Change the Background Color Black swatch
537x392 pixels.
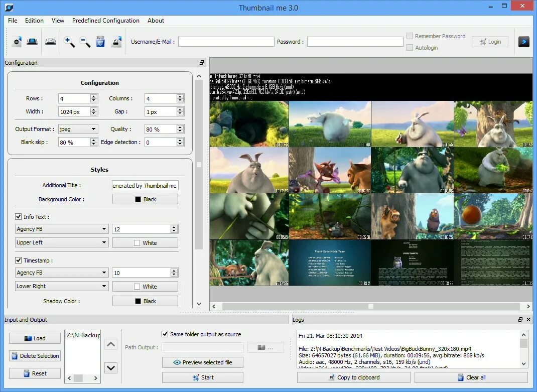pyautogui.click(x=145, y=199)
